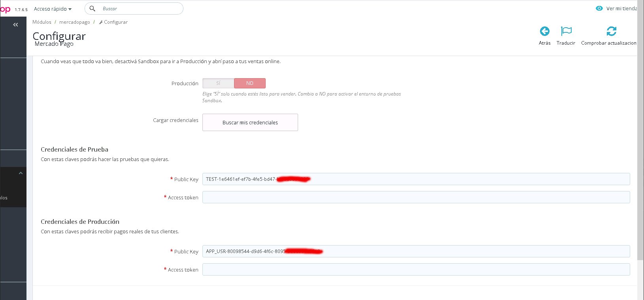644x300 pixels.
Task: Open mercadopago breadcrumb link
Action: [x=75, y=22]
